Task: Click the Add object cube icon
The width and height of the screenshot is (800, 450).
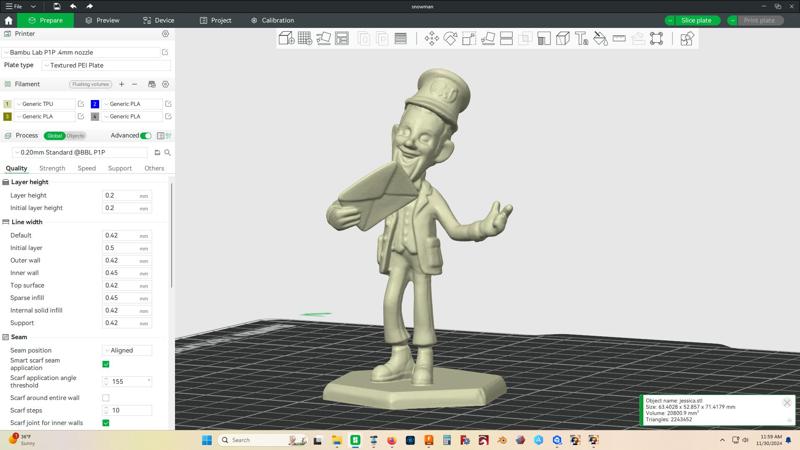Action: tap(286, 38)
